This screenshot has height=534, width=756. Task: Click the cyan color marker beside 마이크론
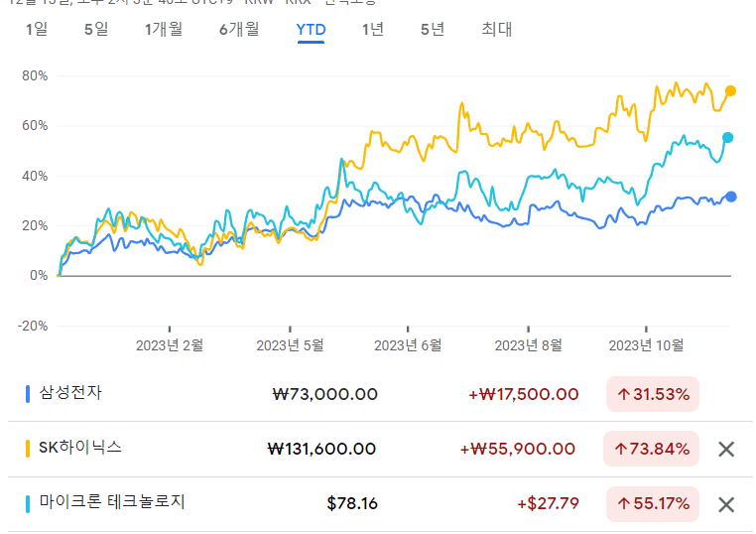(x=28, y=504)
